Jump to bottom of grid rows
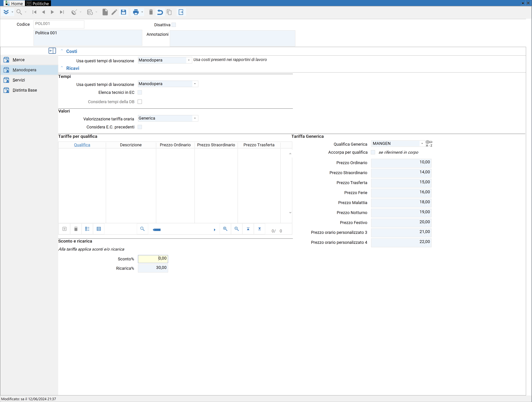 [260, 229]
